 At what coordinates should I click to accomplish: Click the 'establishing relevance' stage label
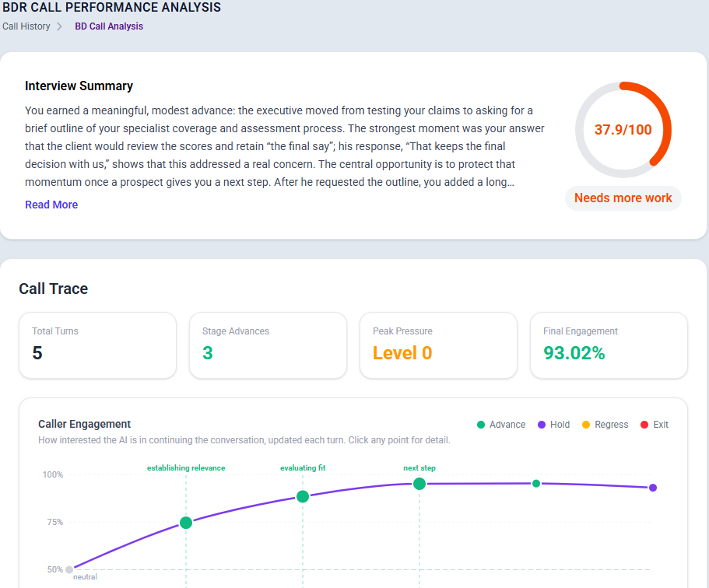tap(186, 467)
